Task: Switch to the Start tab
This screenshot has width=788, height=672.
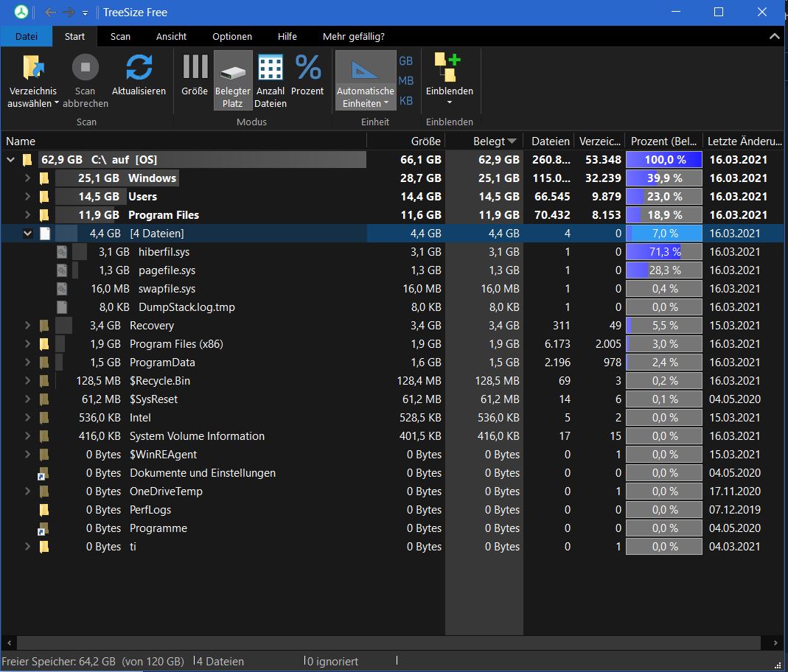Action: (x=74, y=36)
